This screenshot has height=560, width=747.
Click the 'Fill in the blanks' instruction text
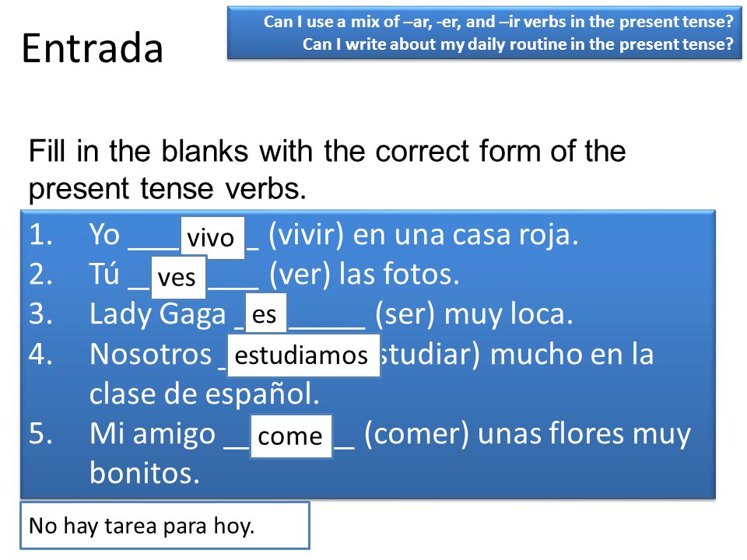click(x=327, y=170)
